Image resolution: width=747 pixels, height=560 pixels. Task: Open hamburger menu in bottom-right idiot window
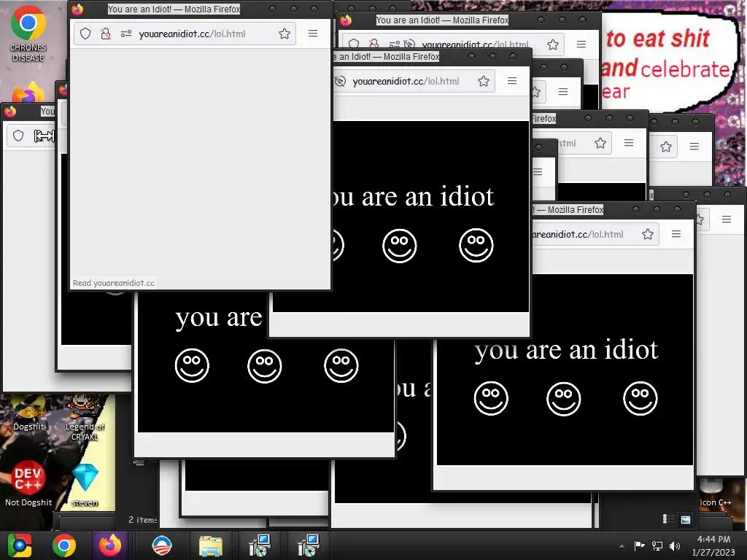point(676,234)
